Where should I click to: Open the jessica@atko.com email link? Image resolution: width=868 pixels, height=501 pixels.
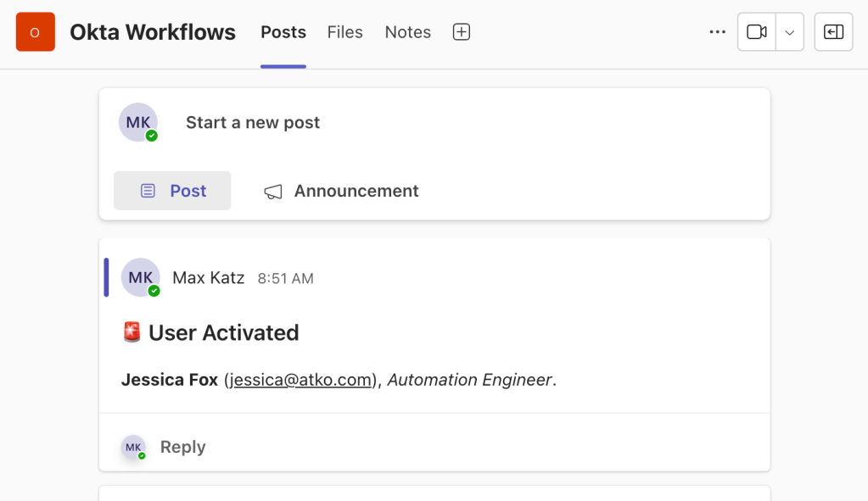(300, 380)
